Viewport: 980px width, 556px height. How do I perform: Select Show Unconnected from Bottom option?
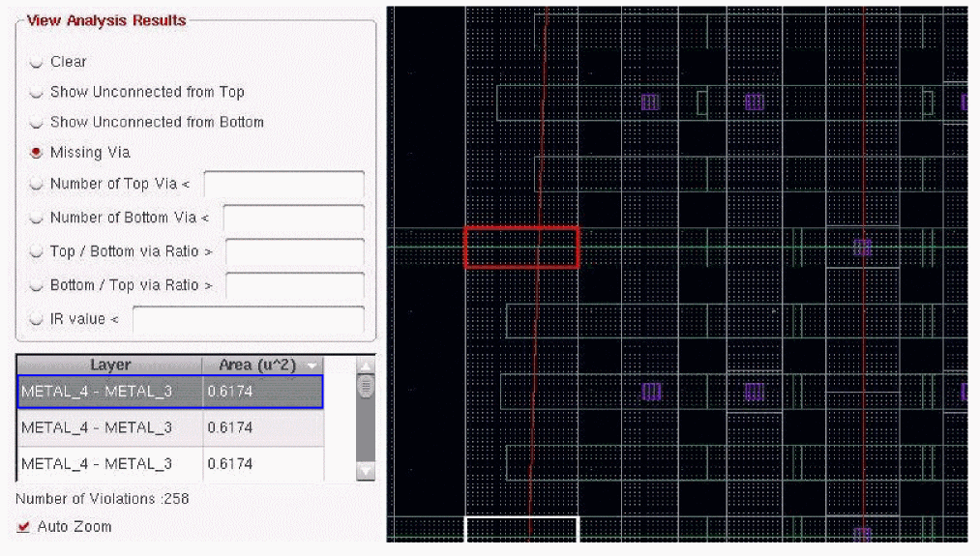coord(36,122)
